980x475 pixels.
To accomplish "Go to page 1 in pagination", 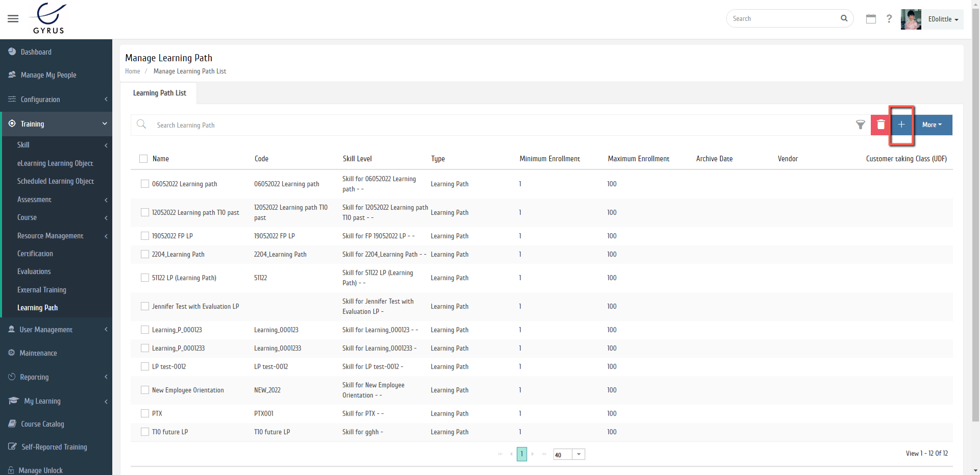I will coord(522,454).
